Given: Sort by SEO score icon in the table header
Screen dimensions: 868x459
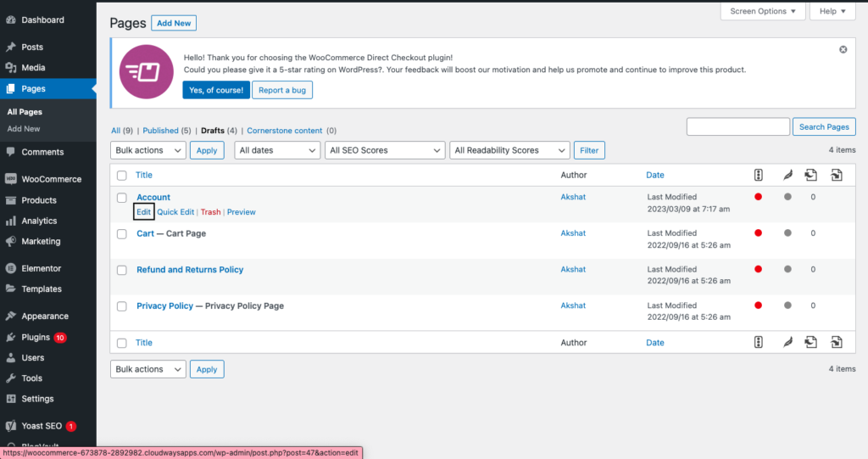Looking at the screenshot, I should click(x=759, y=175).
